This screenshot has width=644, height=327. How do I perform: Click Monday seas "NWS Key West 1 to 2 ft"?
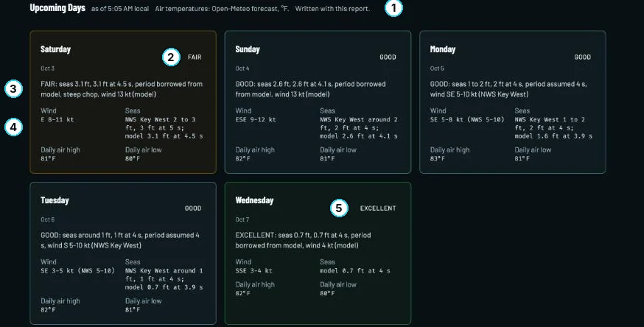[553, 127]
